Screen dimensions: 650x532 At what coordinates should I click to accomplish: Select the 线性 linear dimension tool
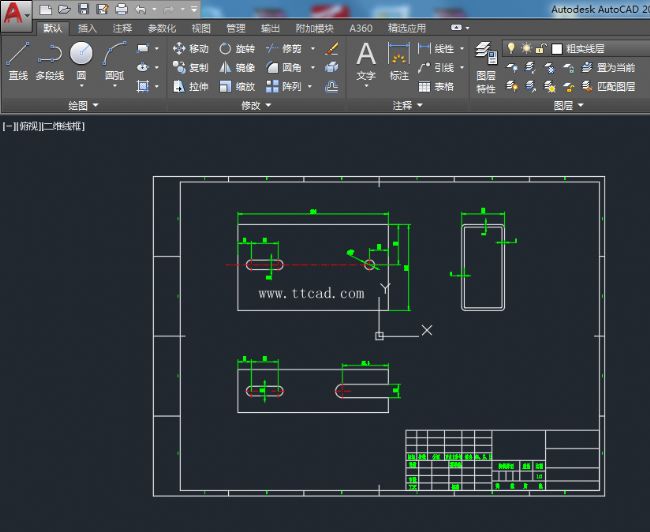[436, 49]
